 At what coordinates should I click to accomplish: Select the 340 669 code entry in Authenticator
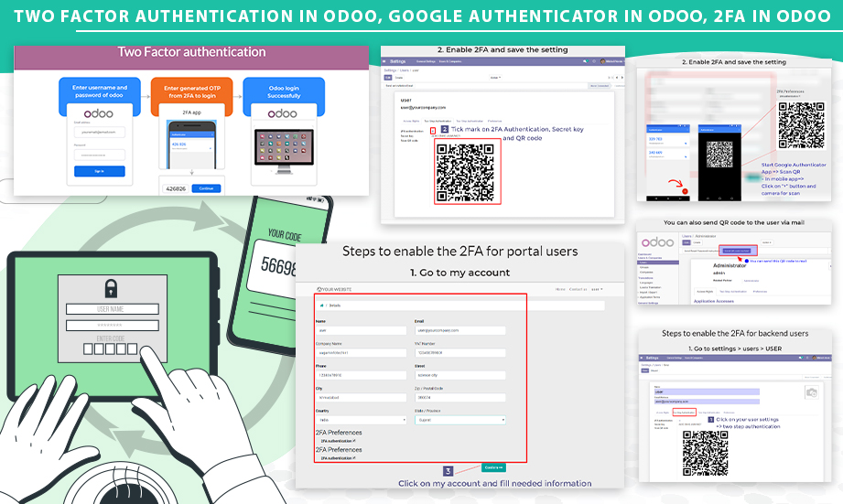coord(668,155)
